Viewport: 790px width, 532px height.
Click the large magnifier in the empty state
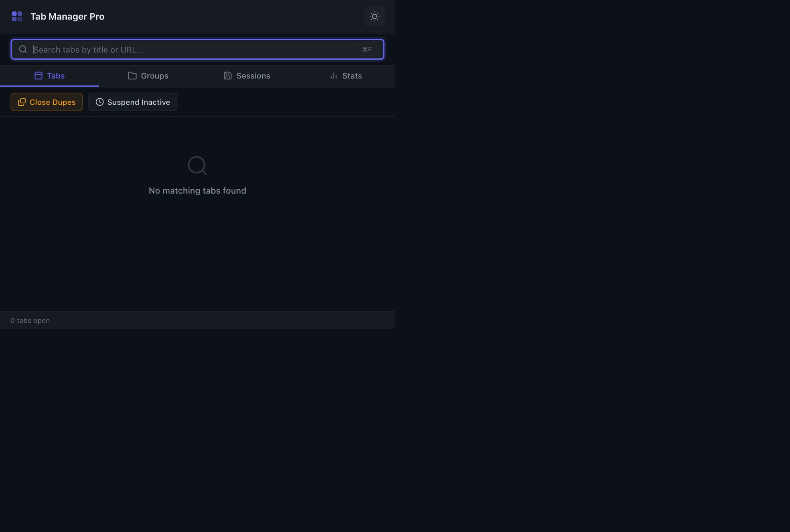click(197, 165)
